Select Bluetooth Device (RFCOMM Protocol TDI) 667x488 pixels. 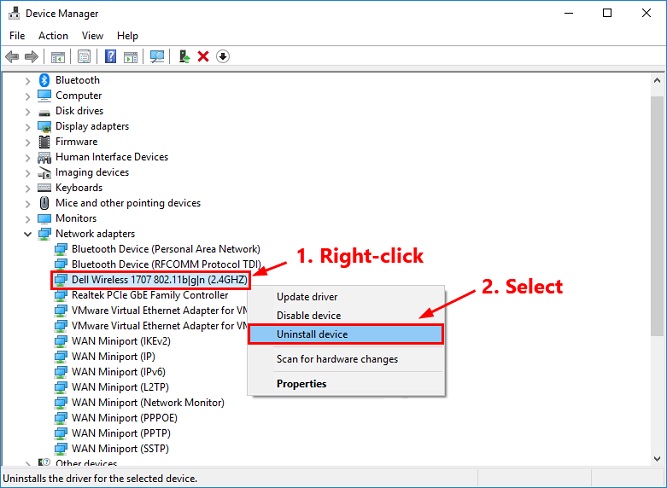coord(166,264)
